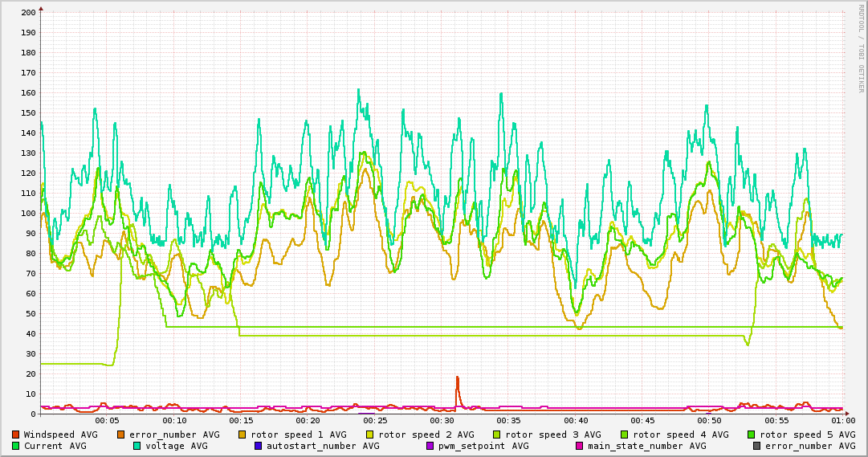Click the 00:30 time axis label

[442, 420]
